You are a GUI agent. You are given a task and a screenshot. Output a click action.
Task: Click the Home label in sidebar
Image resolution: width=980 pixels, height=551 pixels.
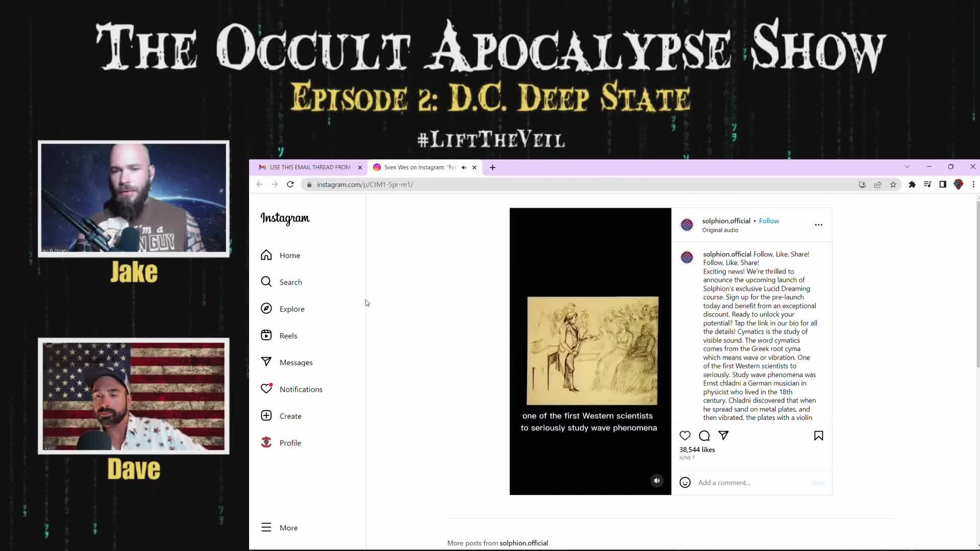289,256
